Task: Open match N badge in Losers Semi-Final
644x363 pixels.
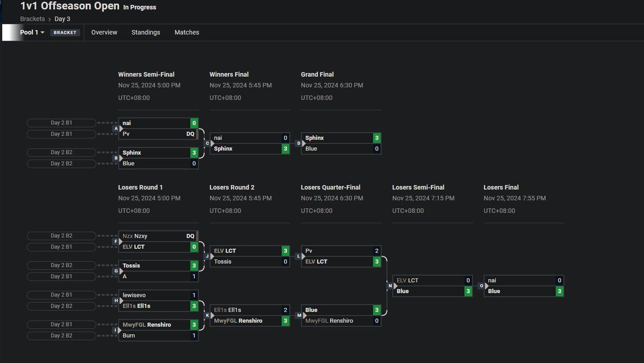Action: pos(390,286)
